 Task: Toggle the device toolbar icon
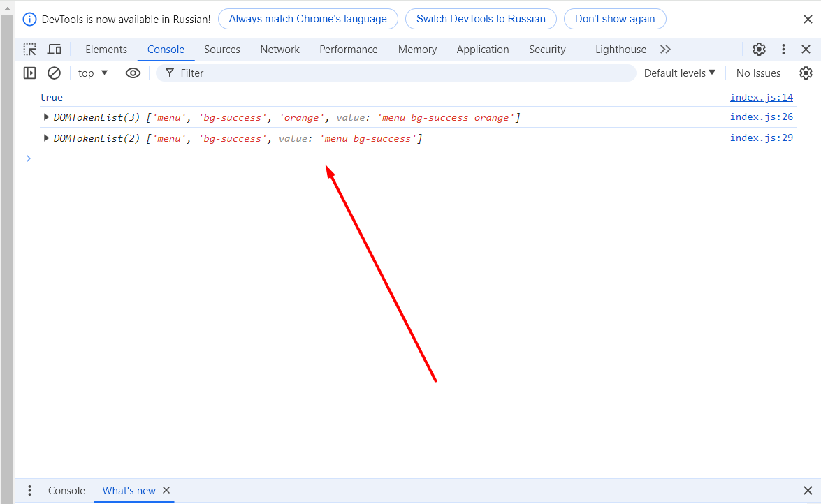(55, 49)
